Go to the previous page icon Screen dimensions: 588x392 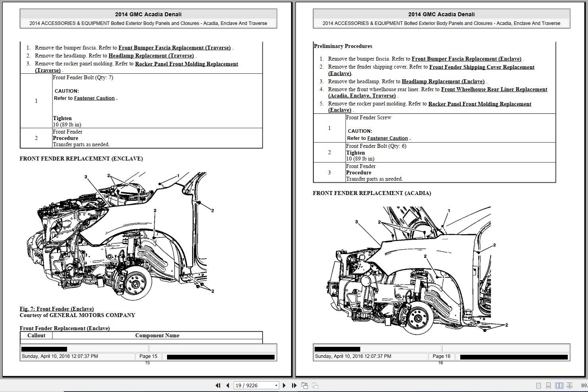227,385
